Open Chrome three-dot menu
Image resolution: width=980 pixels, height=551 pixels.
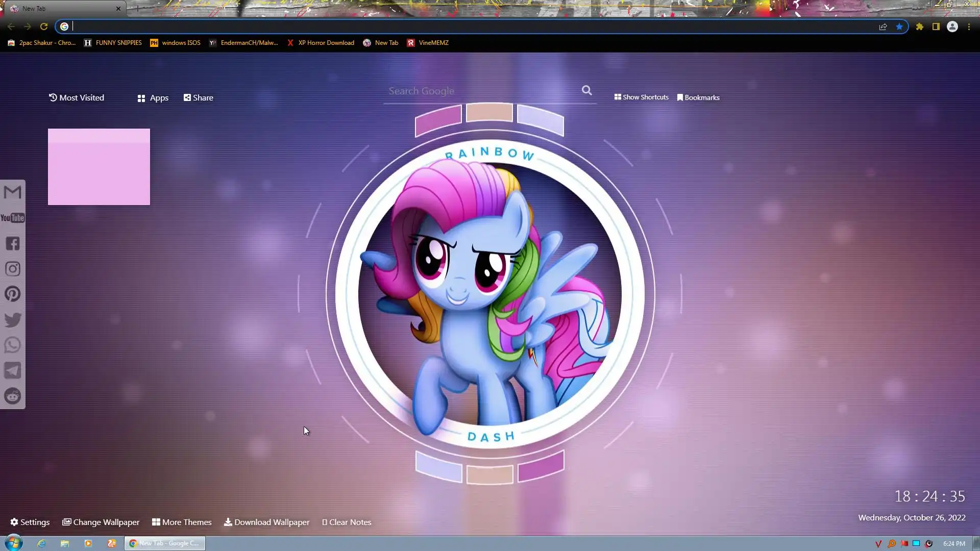(969, 27)
